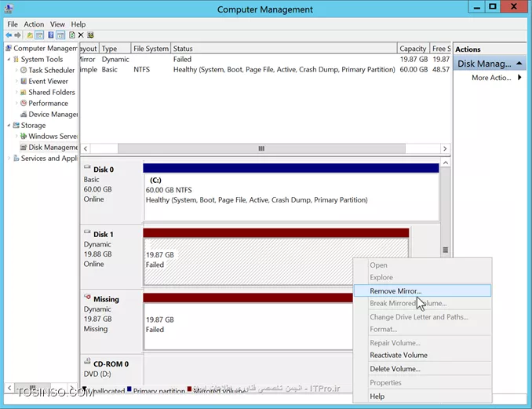Click the blue Primary partition legend swatch
The image size is (532, 409).
point(129,389)
